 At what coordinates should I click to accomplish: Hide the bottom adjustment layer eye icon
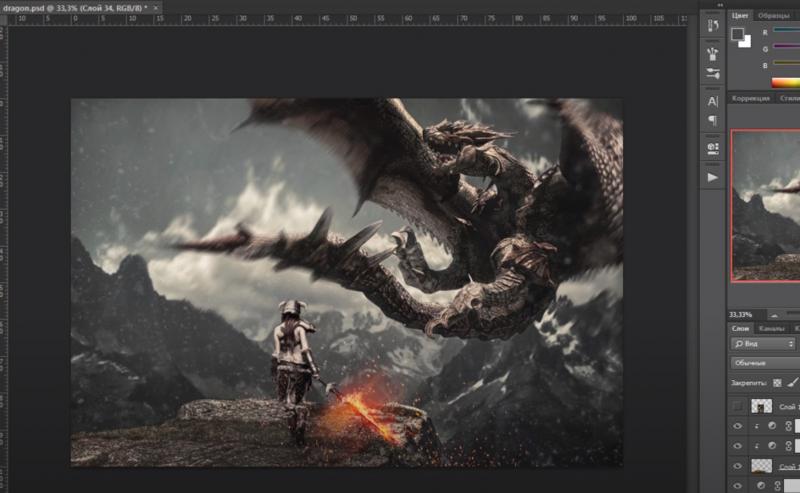[737, 485]
